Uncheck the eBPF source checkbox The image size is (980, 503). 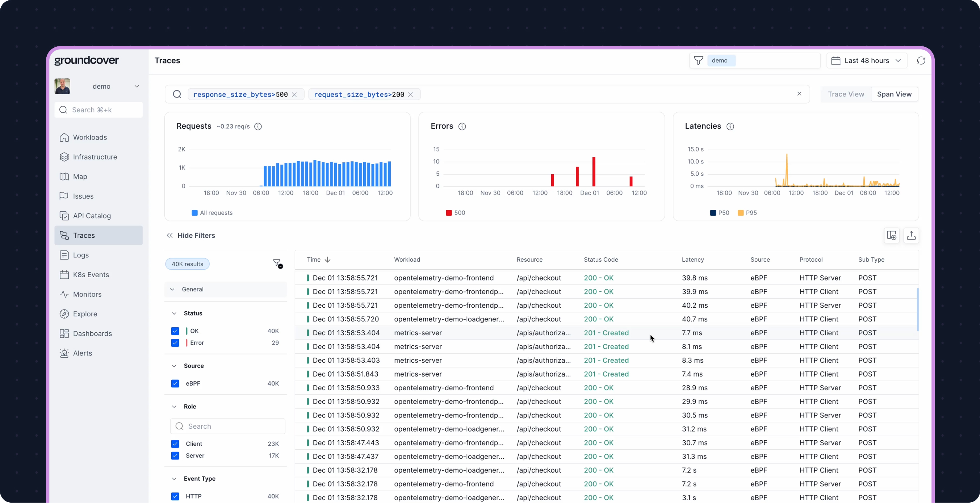tap(175, 383)
